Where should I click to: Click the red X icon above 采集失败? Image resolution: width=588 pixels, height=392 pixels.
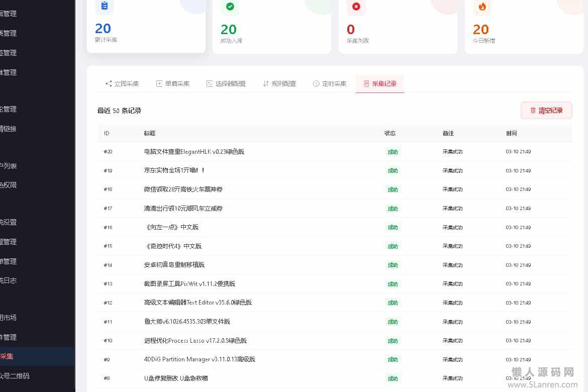point(356,7)
